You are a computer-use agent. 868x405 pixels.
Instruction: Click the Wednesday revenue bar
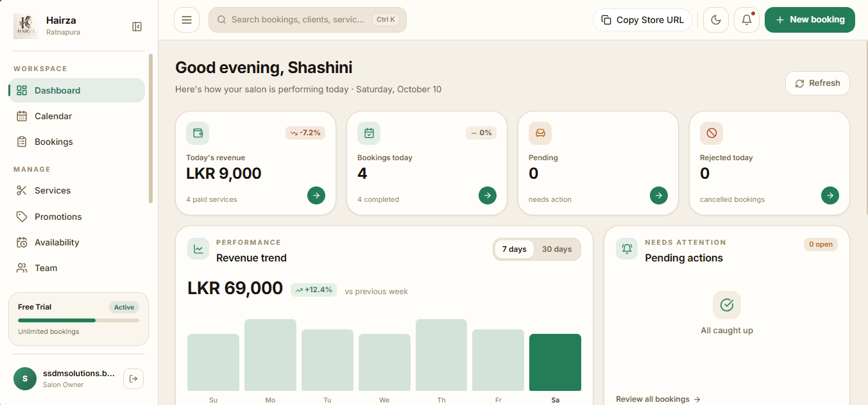[384, 362]
